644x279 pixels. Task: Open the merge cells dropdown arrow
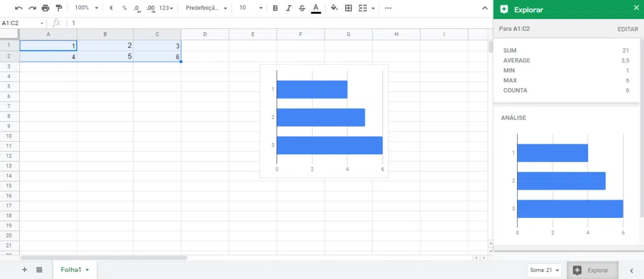pos(373,8)
